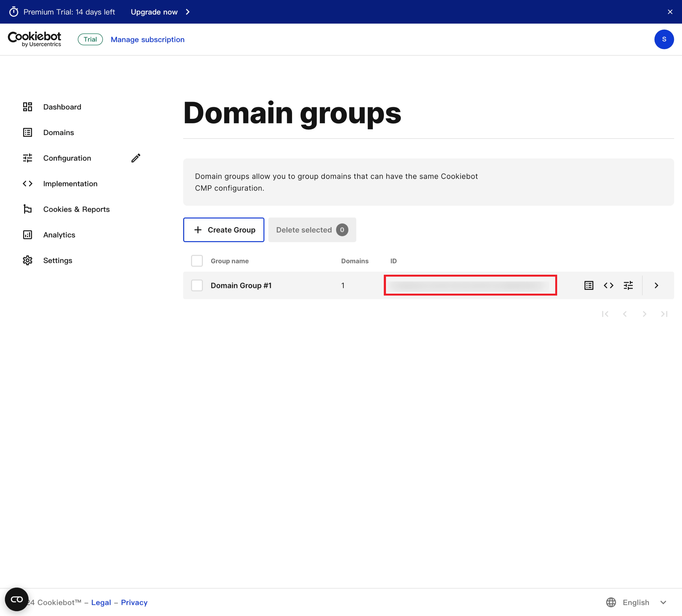This screenshot has height=616, width=682.
Task: Open implementation code icon in group row
Action: point(608,285)
